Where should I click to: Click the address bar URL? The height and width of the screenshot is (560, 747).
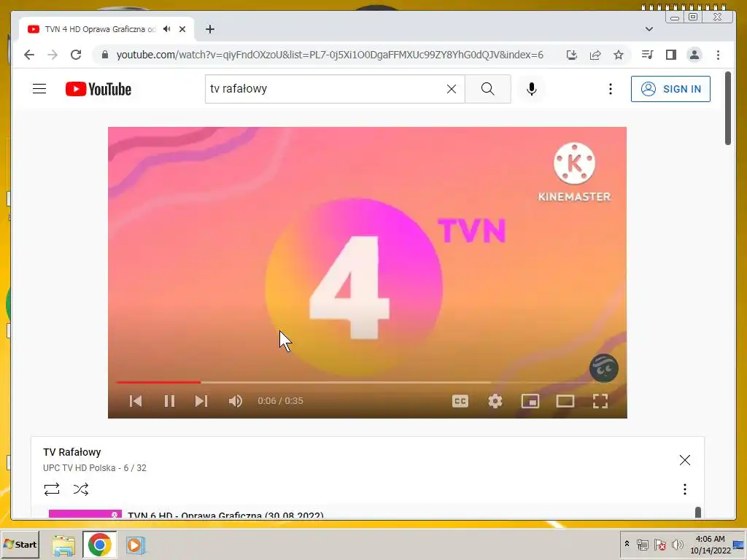(330, 55)
